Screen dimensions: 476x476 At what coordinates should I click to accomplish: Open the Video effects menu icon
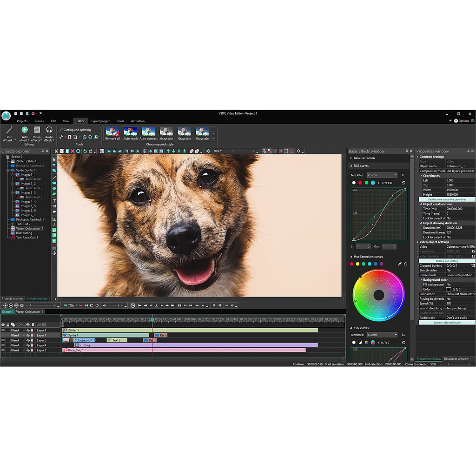(x=37, y=130)
